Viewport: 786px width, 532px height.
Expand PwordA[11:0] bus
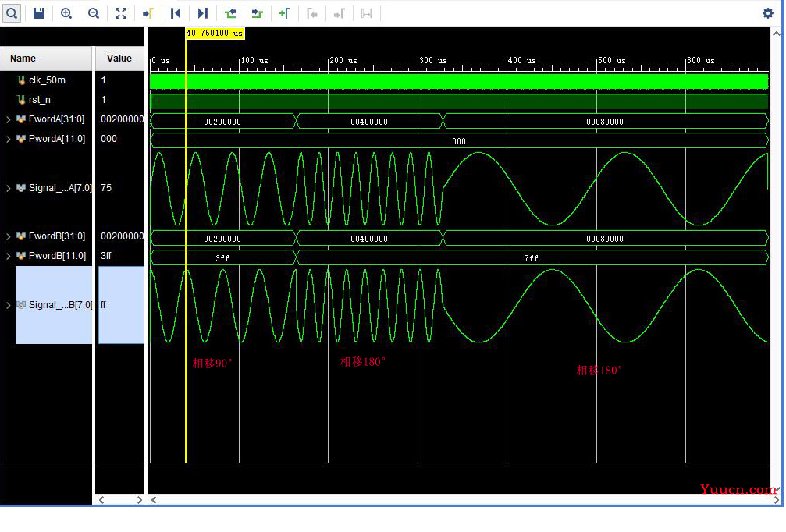(8, 139)
